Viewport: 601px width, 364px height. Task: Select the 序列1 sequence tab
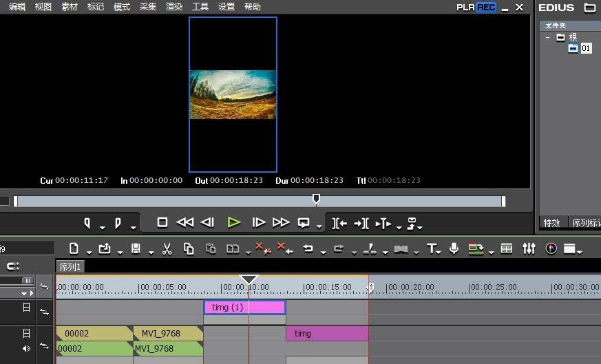pos(70,267)
